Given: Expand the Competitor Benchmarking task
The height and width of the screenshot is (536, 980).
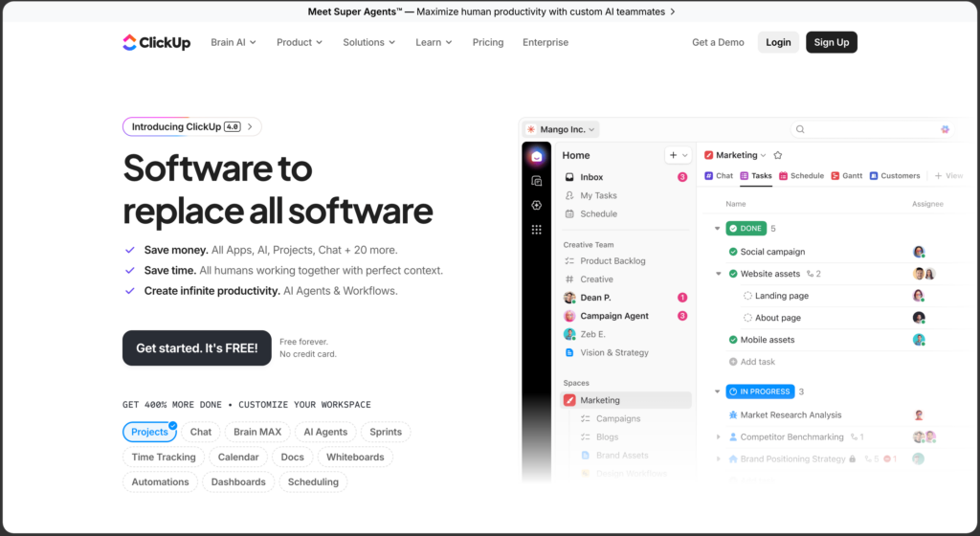Looking at the screenshot, I should pos(718,437).
